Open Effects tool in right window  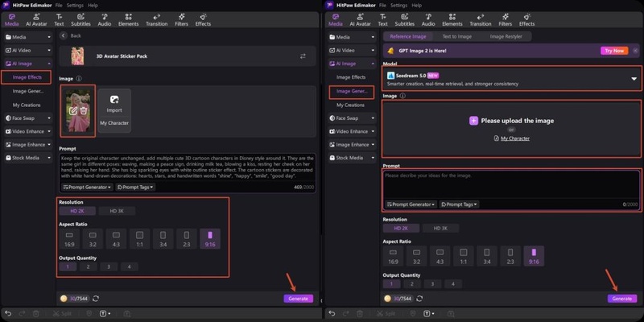point(527,19)
